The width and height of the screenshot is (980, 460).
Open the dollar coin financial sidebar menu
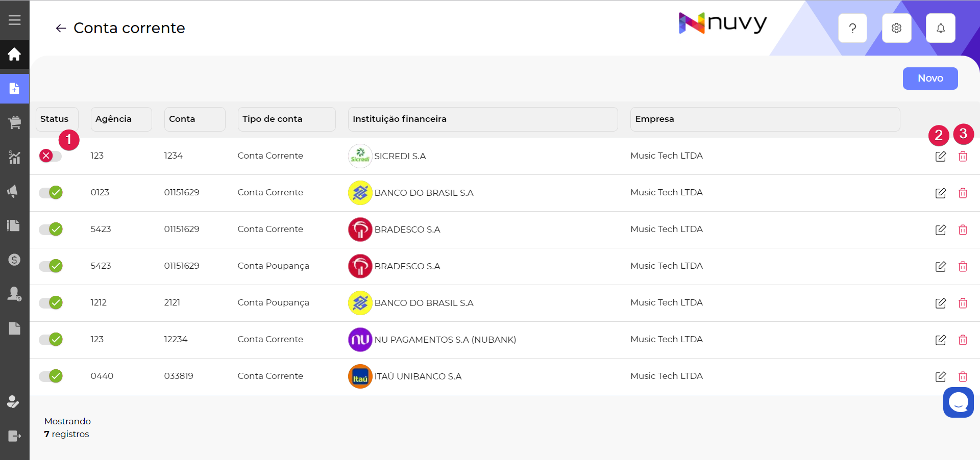click(x=14, y=260)
